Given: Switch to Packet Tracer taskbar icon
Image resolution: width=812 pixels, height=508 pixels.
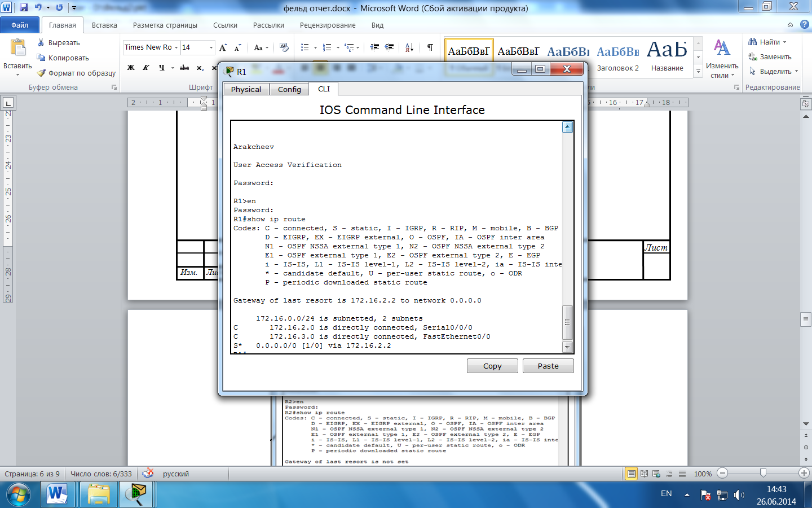Looking at the screenshot, I should coord(135,494).
